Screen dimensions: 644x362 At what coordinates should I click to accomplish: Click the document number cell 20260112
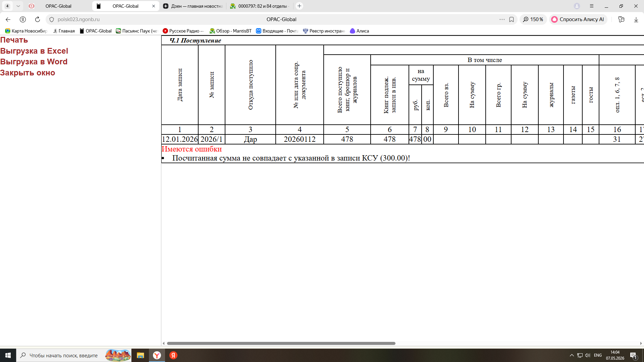tap(300, 139)
